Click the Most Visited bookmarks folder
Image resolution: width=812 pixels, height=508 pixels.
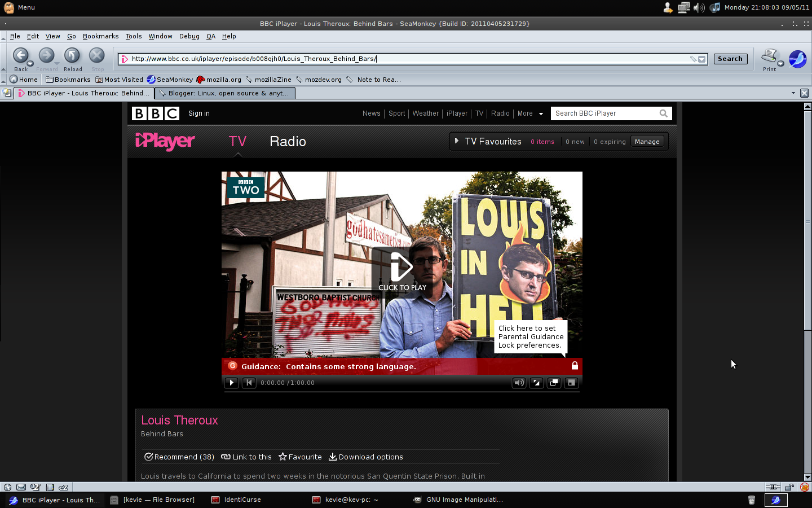coord(119,80)
